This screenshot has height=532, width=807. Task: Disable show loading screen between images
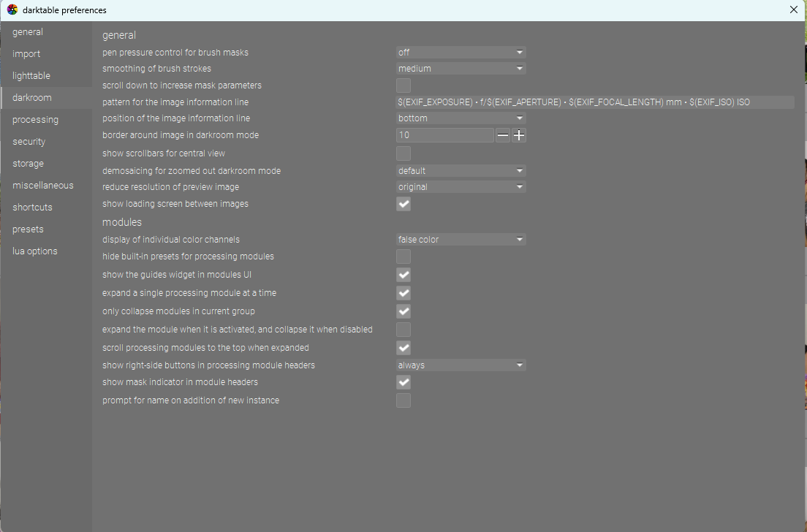point(403,205)
